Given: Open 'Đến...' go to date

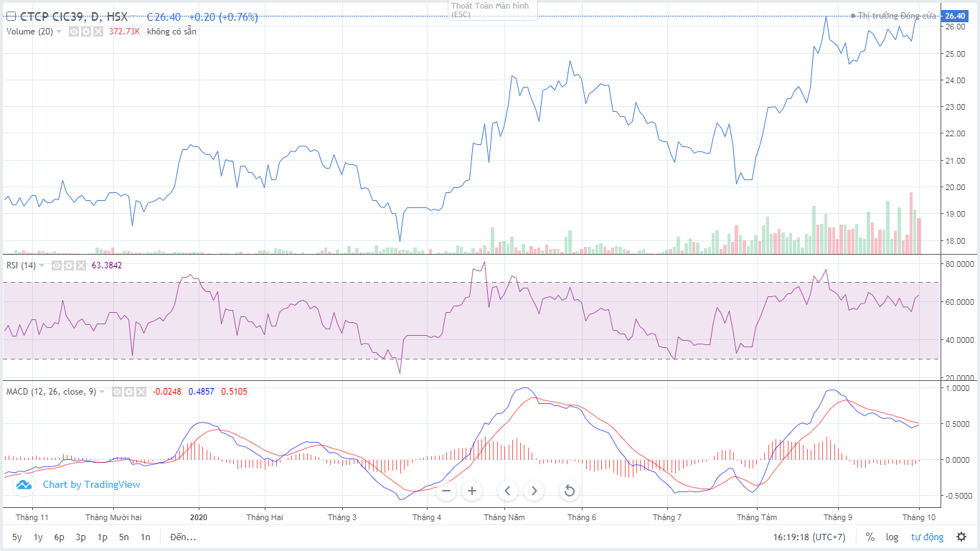Looking at the screenshot, I should 183,537.
